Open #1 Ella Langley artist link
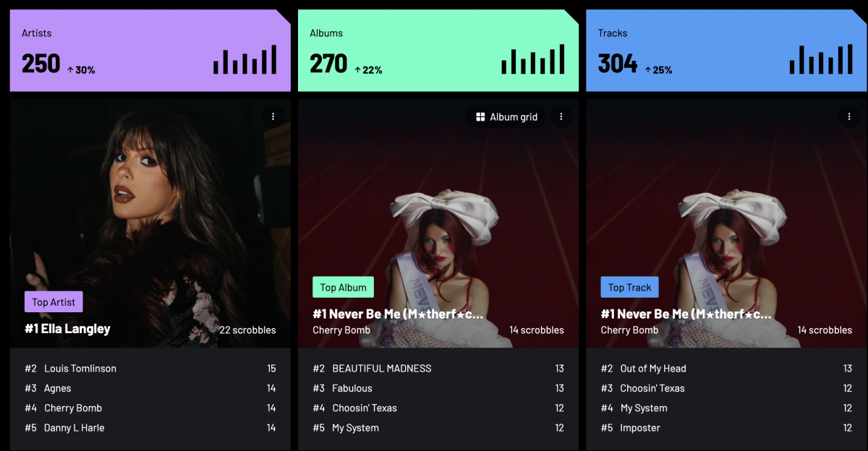The height and width of the screenshot is (451, 868). click(x=67, y=329)
